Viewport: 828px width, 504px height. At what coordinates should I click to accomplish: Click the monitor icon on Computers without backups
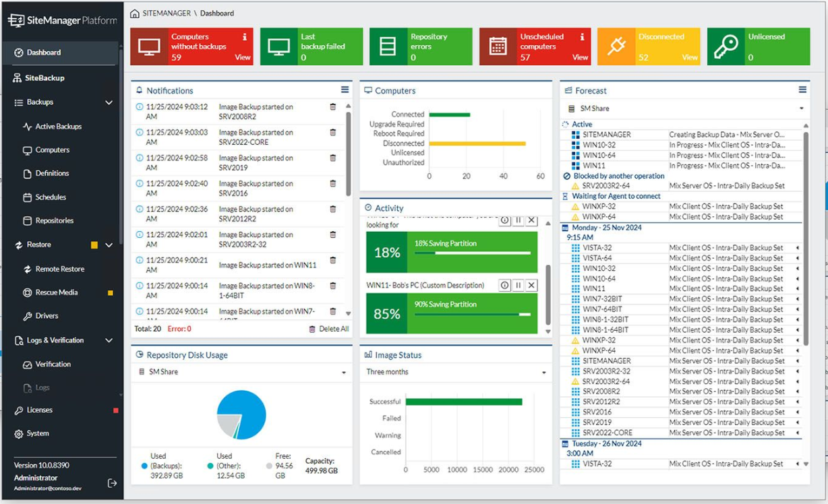[x=149, y=46]
